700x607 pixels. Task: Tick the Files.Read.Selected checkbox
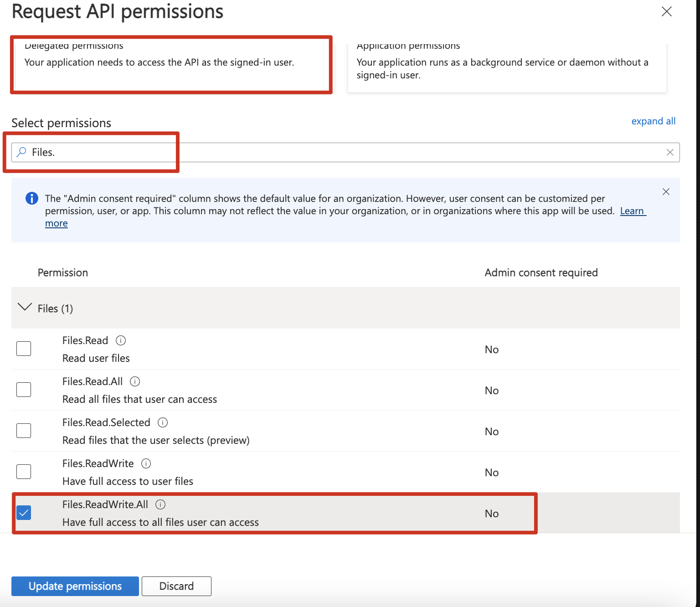click(x=24, y=431)
